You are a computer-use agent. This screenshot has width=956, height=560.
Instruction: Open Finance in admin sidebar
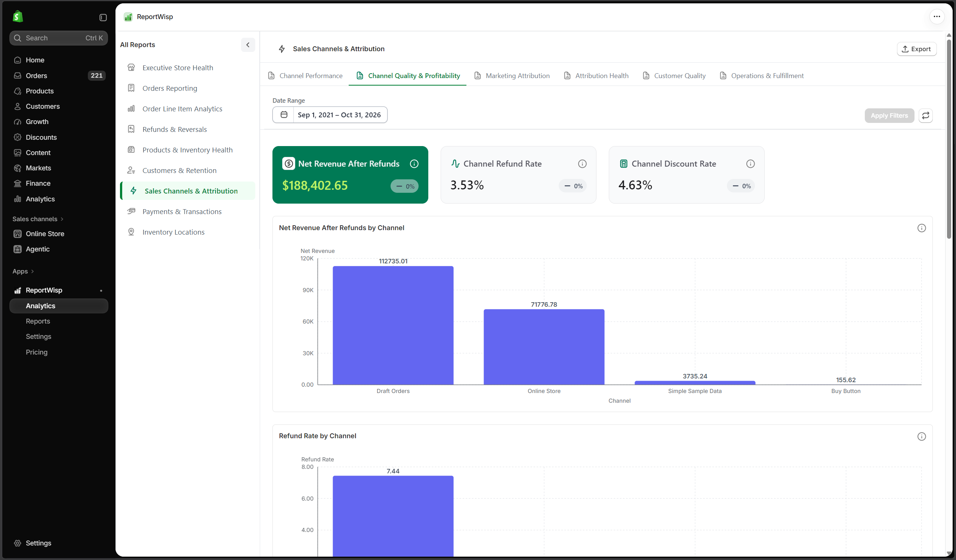(x=59, y=183)
